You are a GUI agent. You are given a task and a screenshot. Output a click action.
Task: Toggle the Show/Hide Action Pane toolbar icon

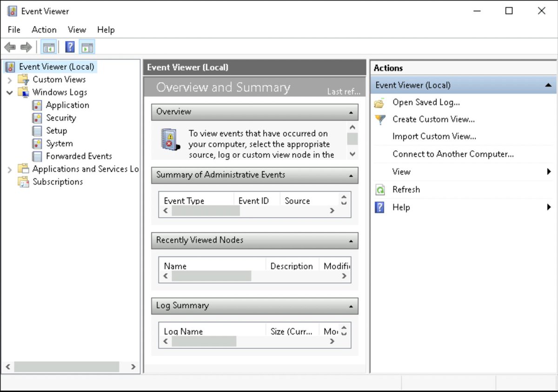click(87, 47)
